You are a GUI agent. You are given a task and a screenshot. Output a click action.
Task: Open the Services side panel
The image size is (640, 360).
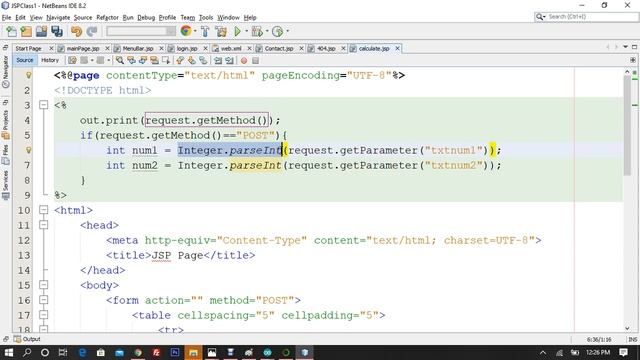5,185
